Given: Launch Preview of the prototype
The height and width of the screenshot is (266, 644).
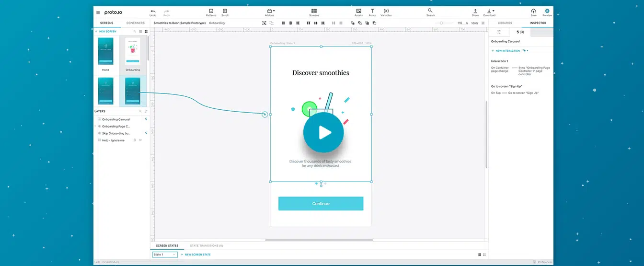Looking at the screenshot, I should (x=547, y=11).
